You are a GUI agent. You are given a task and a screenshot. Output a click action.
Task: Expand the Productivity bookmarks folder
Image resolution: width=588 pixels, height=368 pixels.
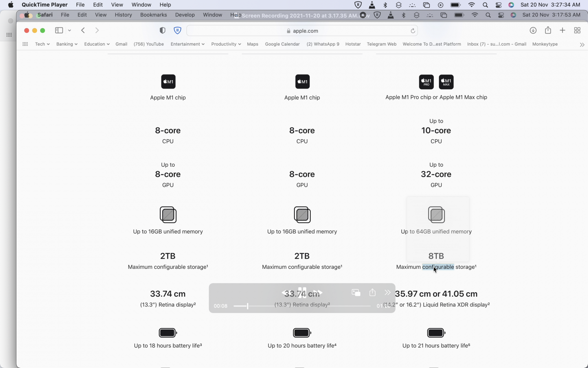point(226,44)
